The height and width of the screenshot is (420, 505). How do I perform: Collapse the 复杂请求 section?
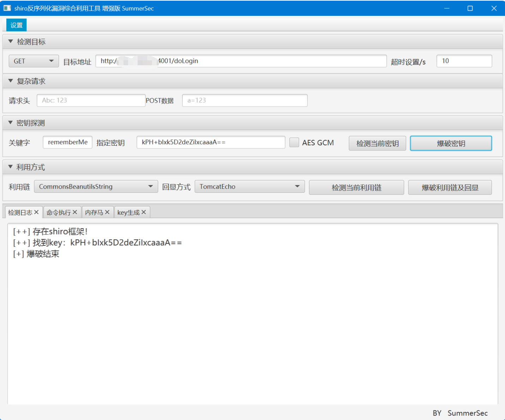10,81
